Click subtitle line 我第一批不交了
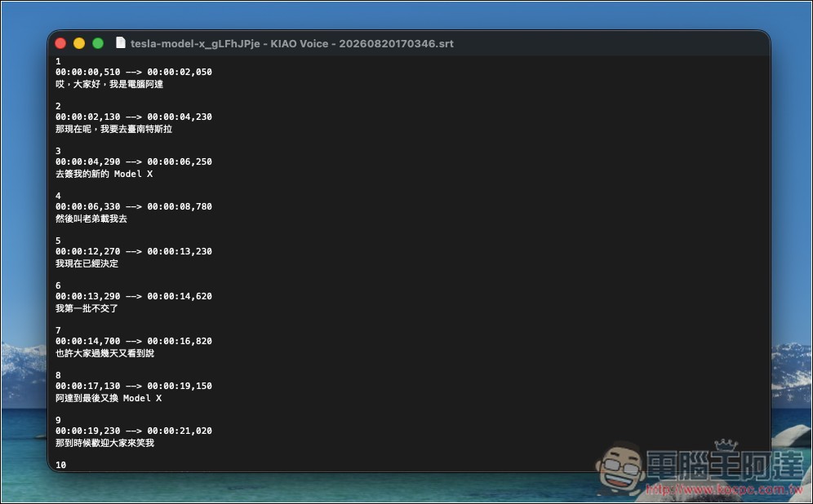Image resolution: width=813 pixels, height=504 pixels. click(x=87, y=308)
